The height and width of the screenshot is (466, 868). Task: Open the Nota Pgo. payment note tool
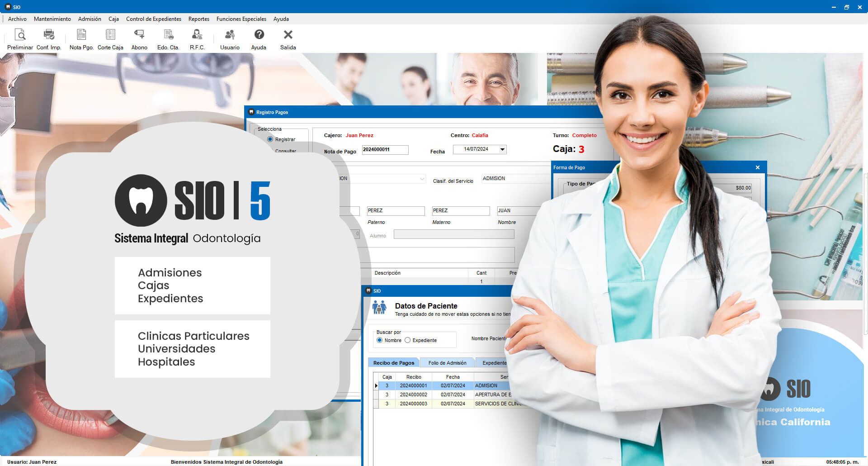(x=81, y=39)
